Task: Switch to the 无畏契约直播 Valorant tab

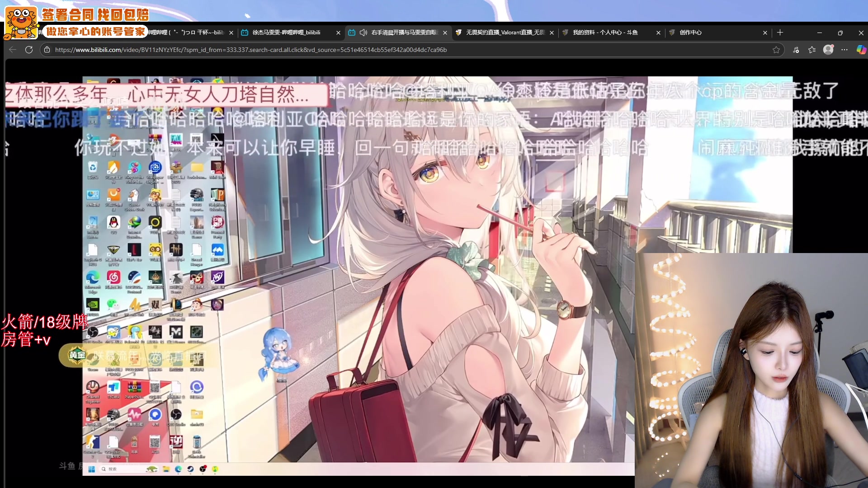Action: click(x=505, y=33)
